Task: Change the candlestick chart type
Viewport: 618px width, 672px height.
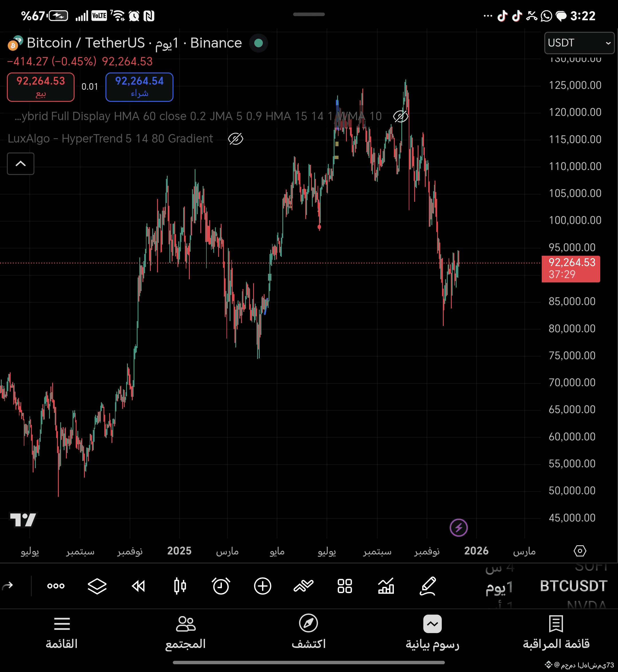Action: pos(180,586)
